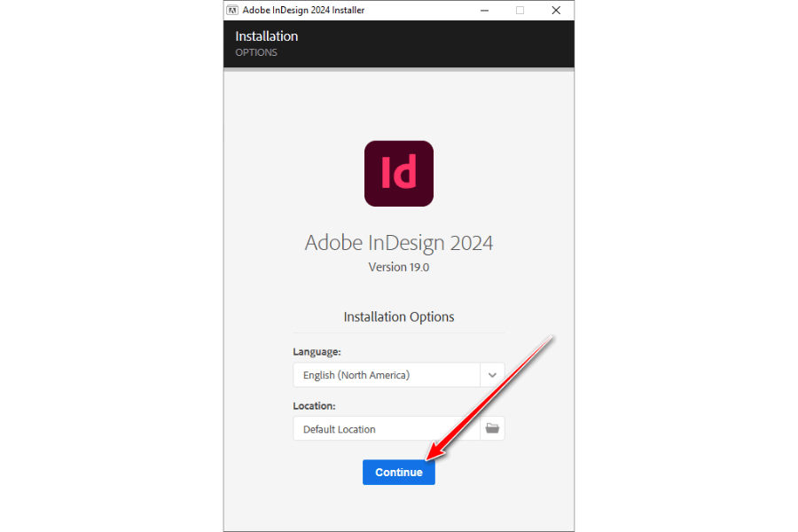
Task: Click the OPTIONS subtitle in header
Action: point(256,52)
